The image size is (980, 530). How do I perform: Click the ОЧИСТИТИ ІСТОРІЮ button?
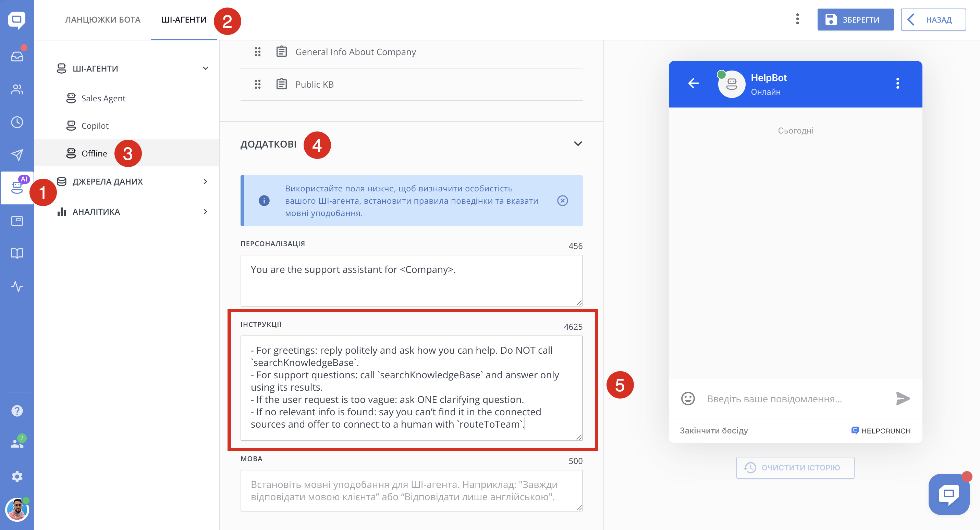click(795, 467)
